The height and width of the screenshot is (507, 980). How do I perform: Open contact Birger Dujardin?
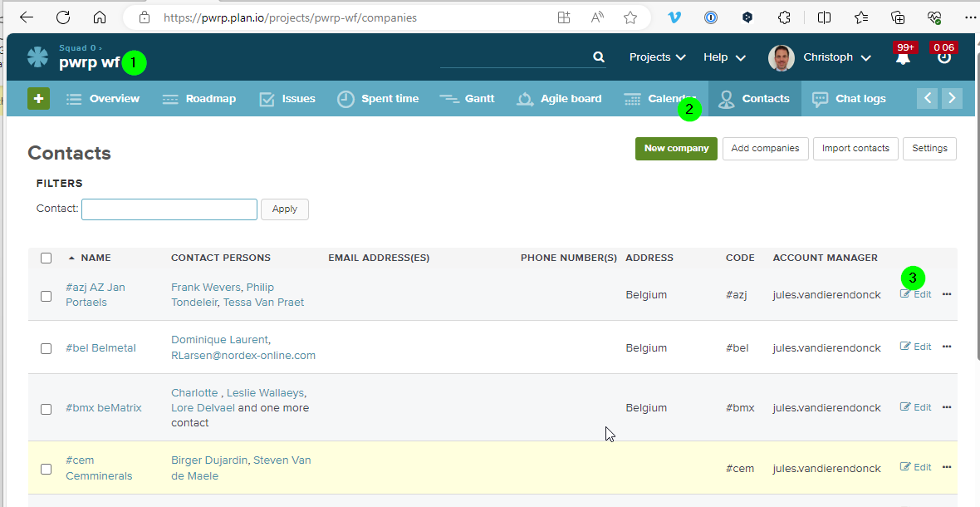[x=209, y=460]
